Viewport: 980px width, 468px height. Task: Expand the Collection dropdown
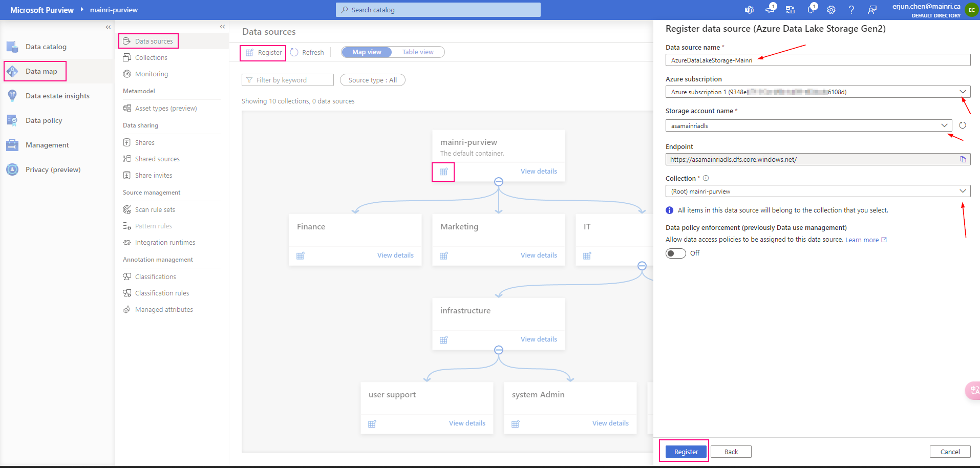(x=963, y=190)
